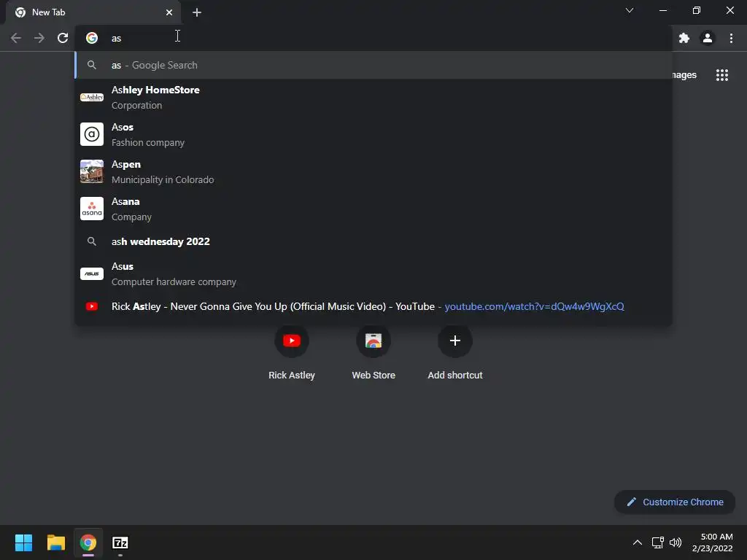Open the Rick Astley shortcut tile
This screenshot has width=747, height=560.
(292, 352)
